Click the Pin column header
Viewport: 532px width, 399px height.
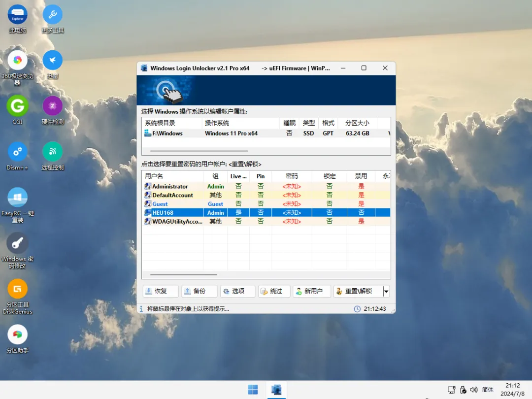pyautogui.click(x=261, y=176)
